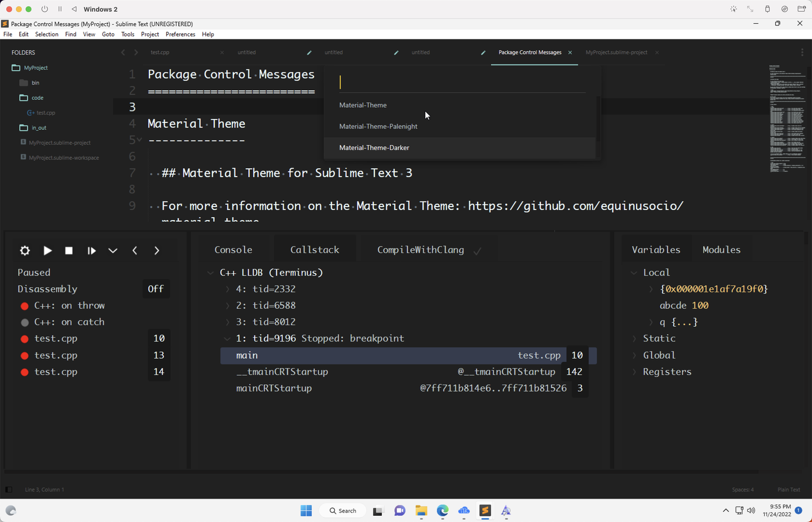Open the Preferences menu
812x522 pixels.
180,34
